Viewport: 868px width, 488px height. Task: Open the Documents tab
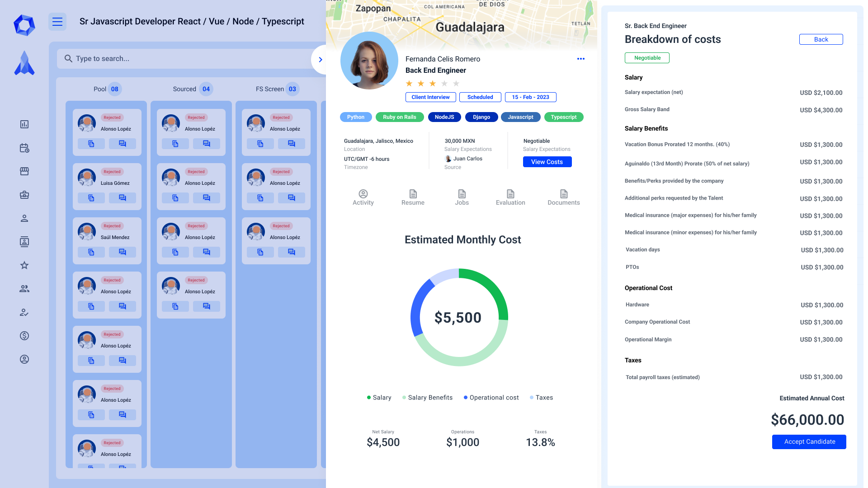point(563,197)
